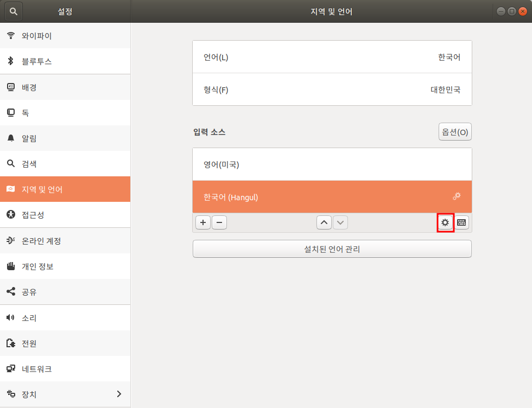Click the hand icon next to 개인 정보
The width and height of the screenshot is (532, 408).
click(11, 266)
